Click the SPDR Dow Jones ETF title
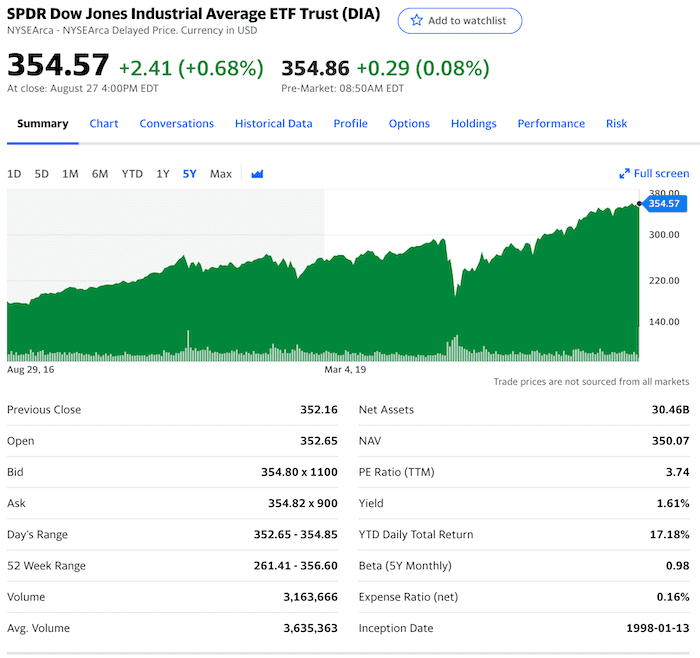 [x=193, y=14]
